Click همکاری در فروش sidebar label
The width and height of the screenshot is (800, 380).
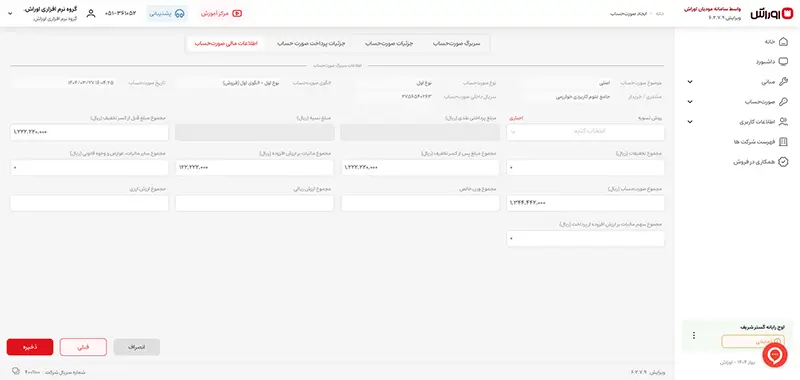coord(755,162)
